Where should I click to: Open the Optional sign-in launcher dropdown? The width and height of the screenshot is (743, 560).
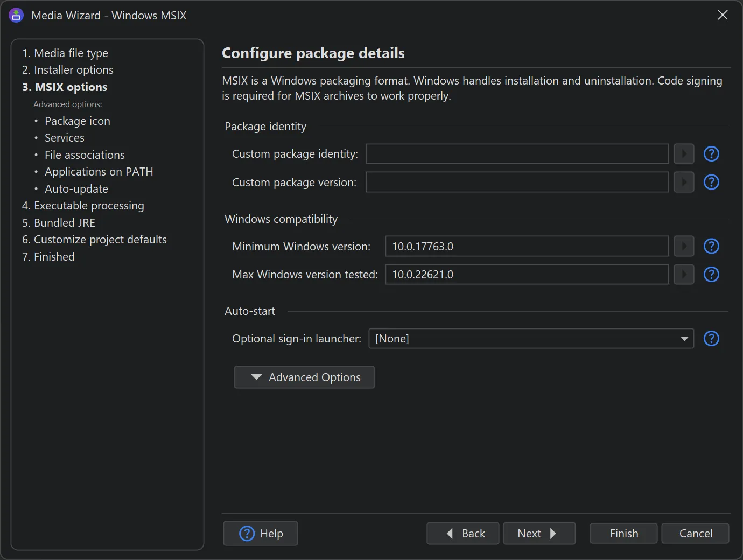point(531,339)
